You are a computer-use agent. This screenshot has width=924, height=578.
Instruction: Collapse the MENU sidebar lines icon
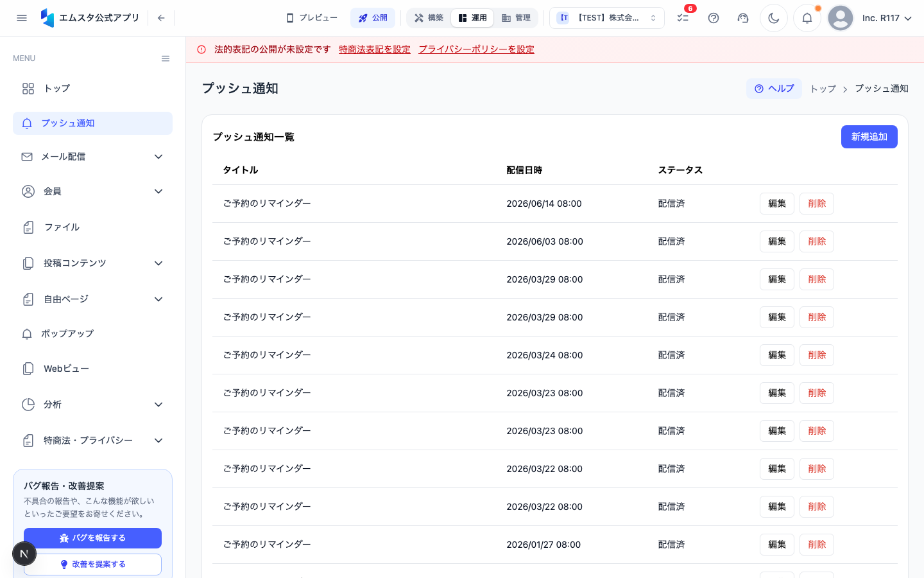[x=166, y=58]
